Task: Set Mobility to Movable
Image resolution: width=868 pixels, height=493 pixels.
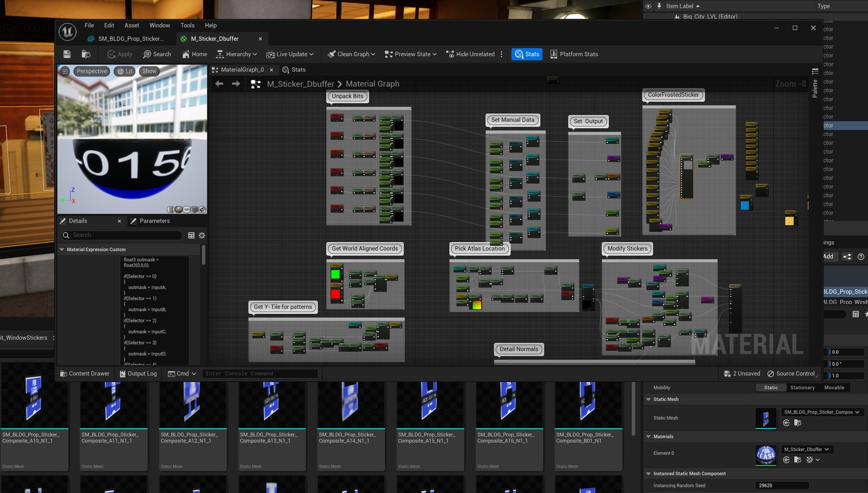Action: pos(834,388)
